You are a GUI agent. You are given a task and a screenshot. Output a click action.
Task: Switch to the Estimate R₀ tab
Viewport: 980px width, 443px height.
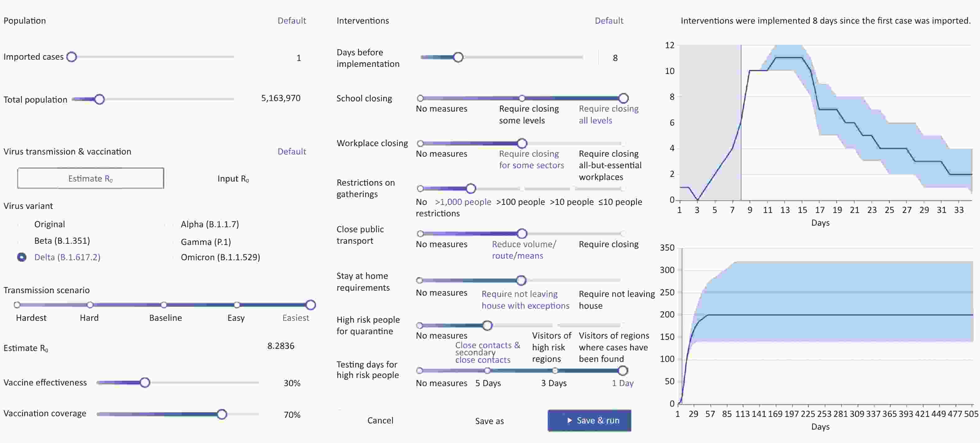[91, 178]
